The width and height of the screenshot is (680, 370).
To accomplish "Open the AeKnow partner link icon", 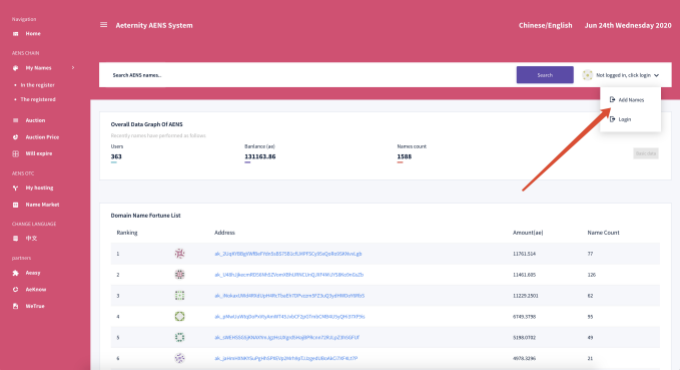I will (x=16, y=289).
